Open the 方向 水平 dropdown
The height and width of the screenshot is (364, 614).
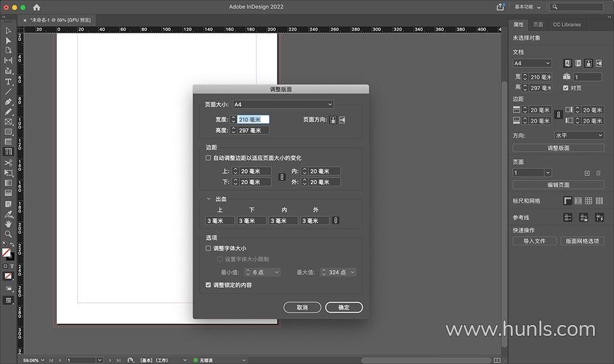click(x=579, y=135)
